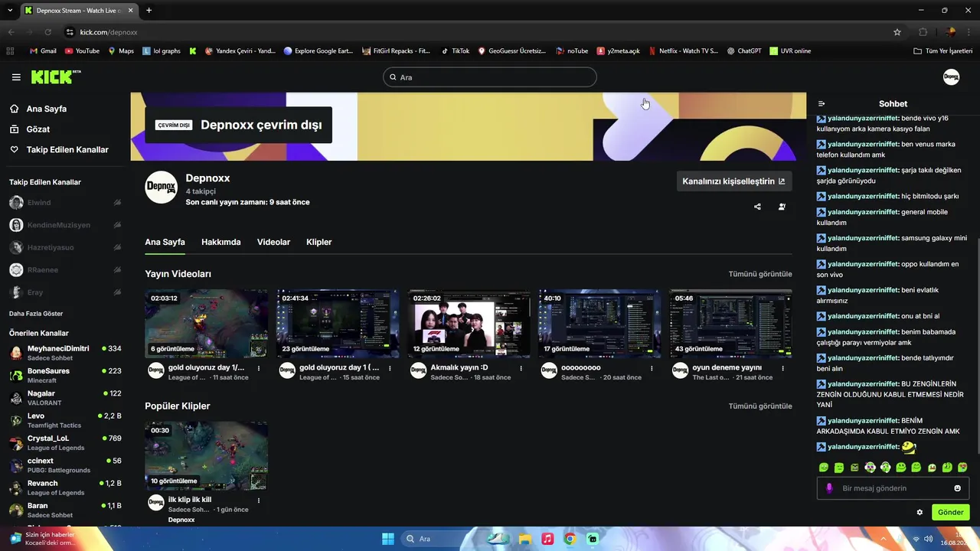Open the BoneSaures recommended channel
Screen dimensions: 980x551
pyautogui.click(x=65, y=375)
